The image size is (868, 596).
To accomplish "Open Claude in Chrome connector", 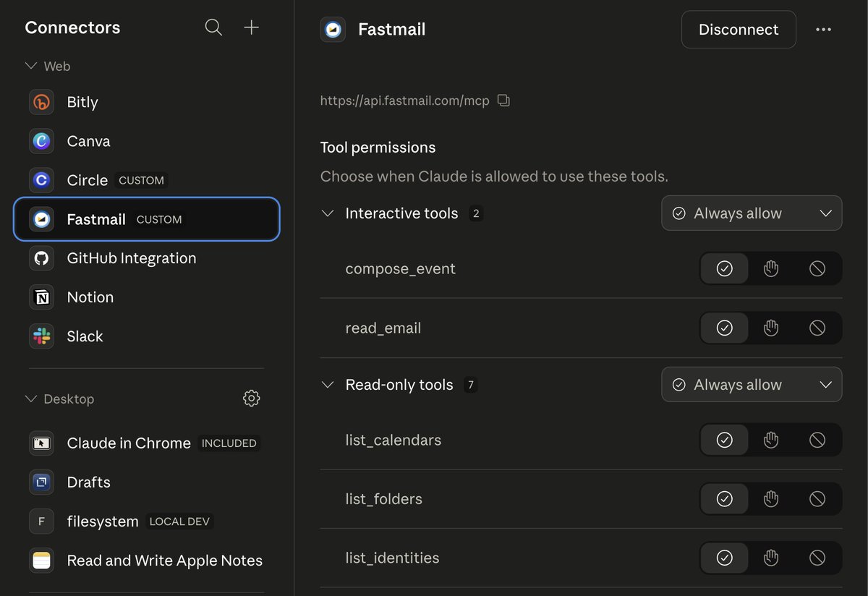I will [x=147, y=443].
